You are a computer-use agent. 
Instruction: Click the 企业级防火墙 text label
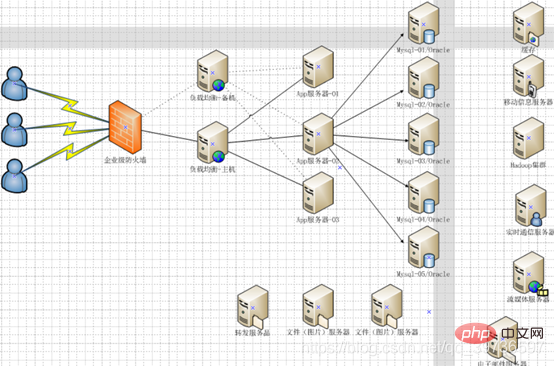click(x=125, y=160)
